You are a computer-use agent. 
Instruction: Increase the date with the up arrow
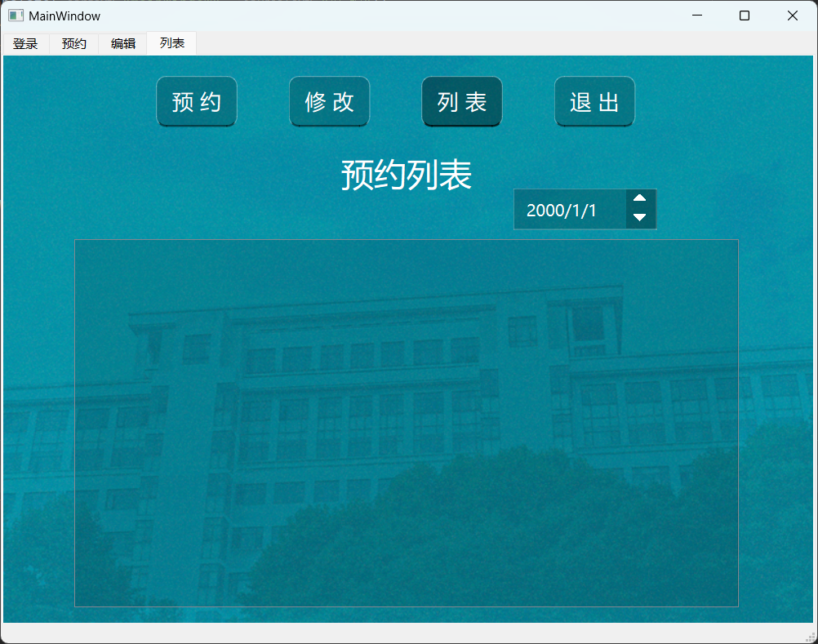[x=640, y=198]
